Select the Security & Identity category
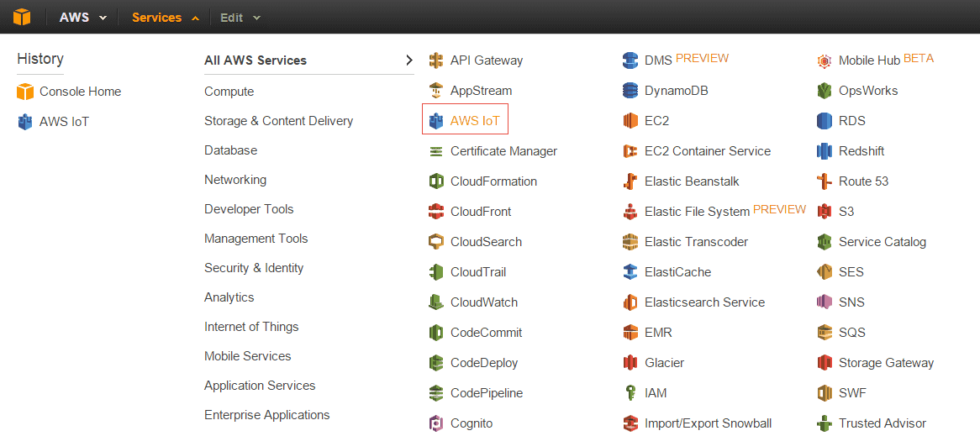The width and height of the screenshot is (980, 436). pos(254,267)
